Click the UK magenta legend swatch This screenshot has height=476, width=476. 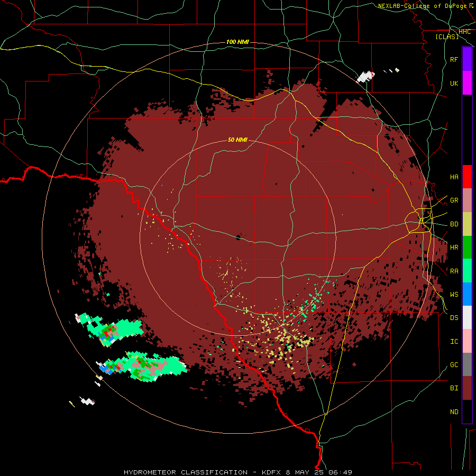pyautogui.click(x=467, y=83)
